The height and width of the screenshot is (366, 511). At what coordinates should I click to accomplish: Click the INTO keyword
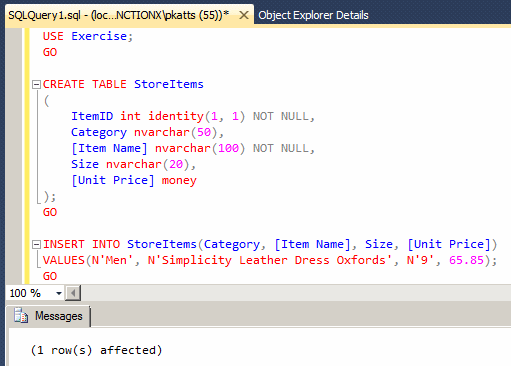(x=106, y=244)
